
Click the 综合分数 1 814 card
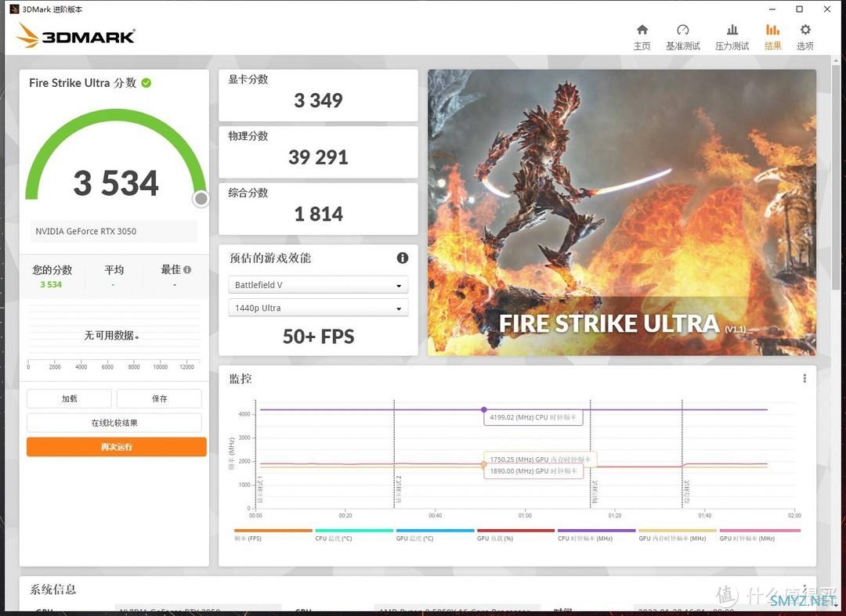318,209
